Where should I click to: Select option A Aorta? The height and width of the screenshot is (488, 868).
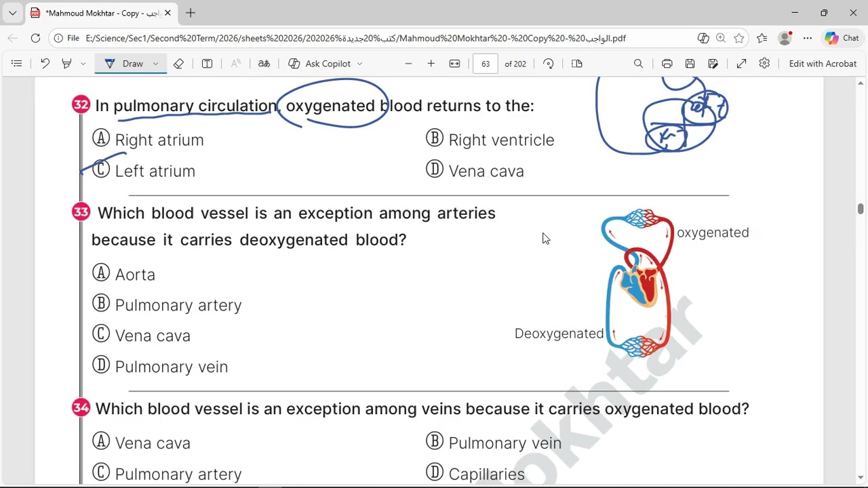[x=123, y=274]
